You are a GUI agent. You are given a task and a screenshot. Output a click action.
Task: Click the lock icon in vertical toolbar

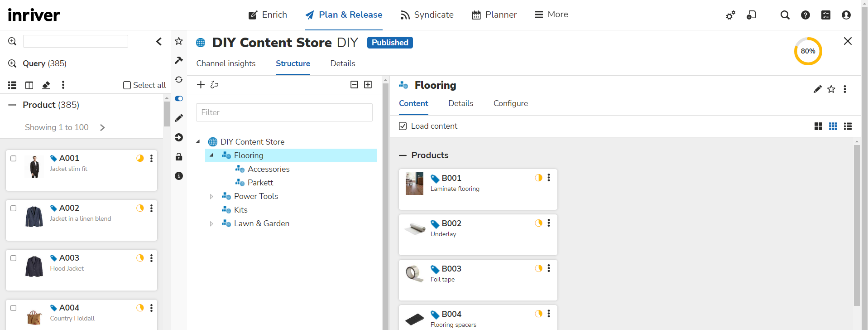coord(179,157)
